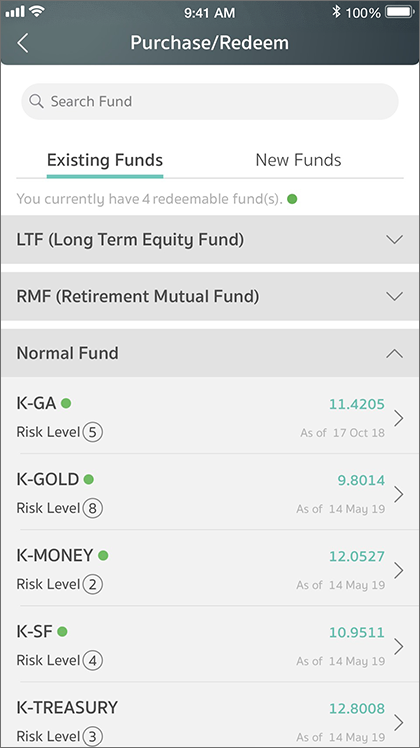The width and height of the screenshot is (420, 748).
Task: Open K-GA details via right chevron
Action: (x=399, y=418)
